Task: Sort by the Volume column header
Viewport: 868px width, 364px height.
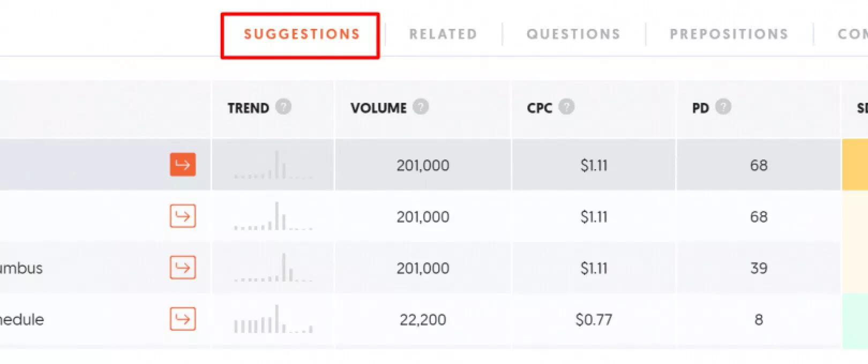Action: click(378, 108)
